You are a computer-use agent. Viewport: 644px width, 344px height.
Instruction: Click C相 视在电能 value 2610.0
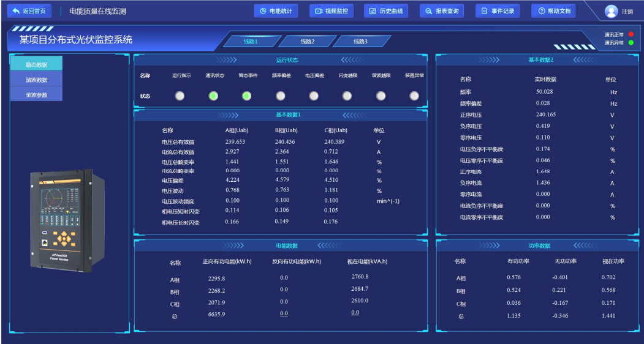[360, 301]
